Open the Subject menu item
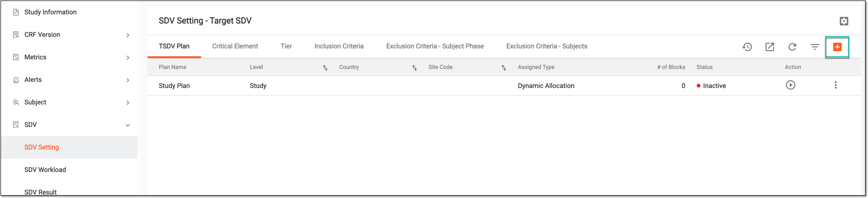 35,102
